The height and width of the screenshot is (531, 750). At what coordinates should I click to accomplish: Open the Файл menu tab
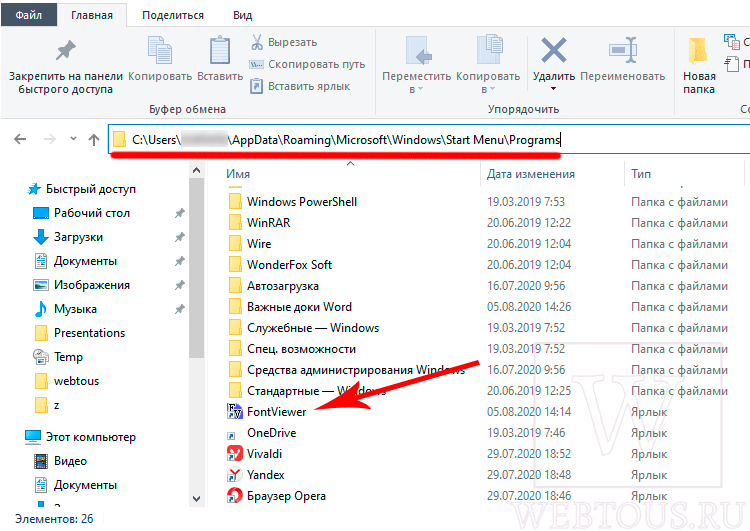29,15
